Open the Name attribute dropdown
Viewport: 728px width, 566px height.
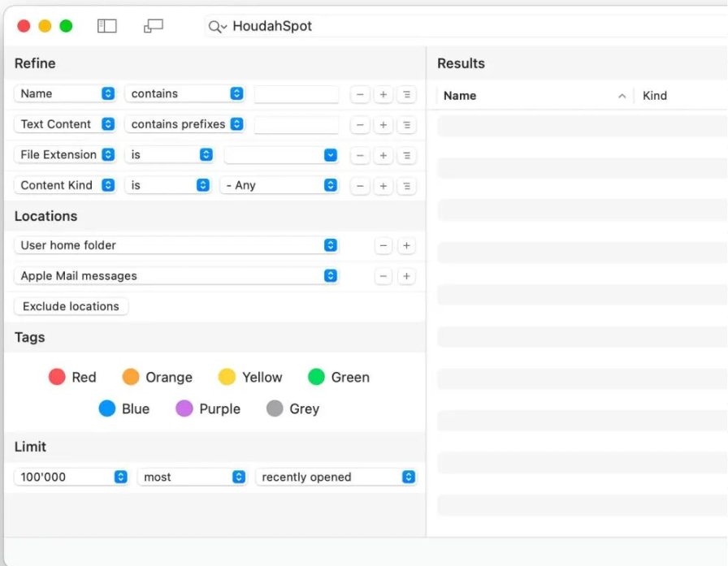click(x=65, y=93)
